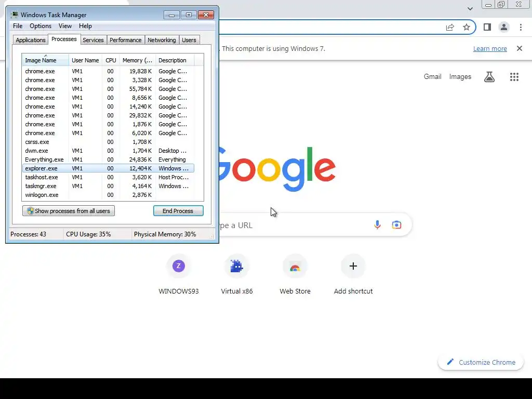The image size is (532, 399).
Task: Select chrome.exe using 55,784 K memory
Action: (x=108, y=89)
